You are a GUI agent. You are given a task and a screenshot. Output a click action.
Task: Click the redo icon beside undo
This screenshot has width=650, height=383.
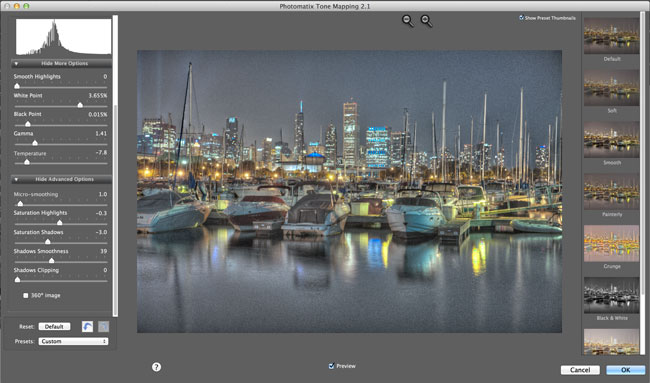[x=104, y=327]
